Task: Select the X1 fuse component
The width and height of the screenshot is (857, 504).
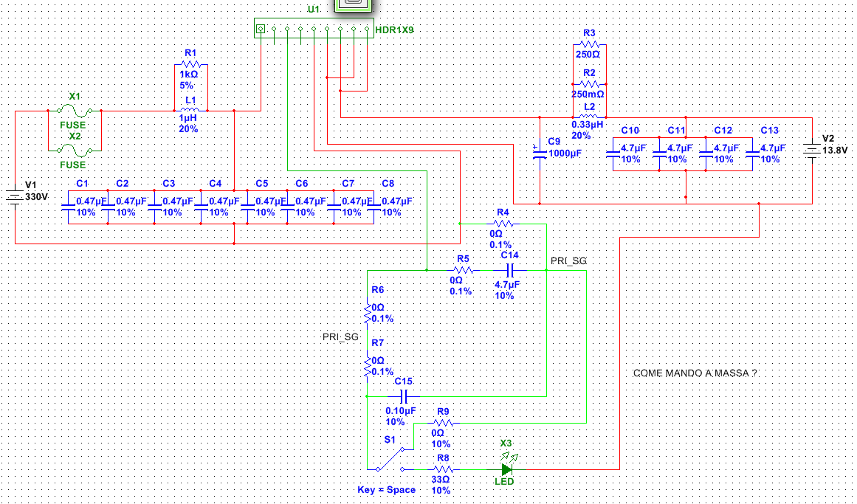Action: click(75, 111)
